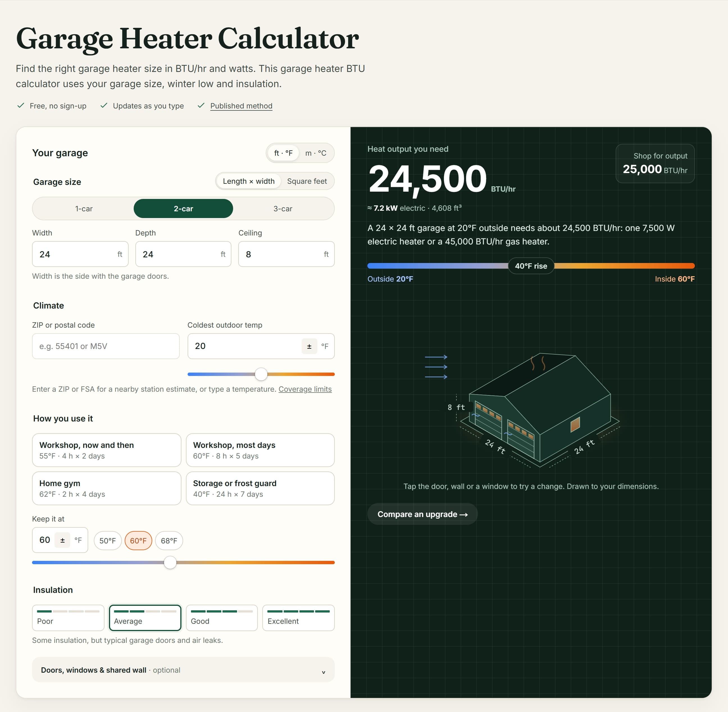Select Storage or frost guard usage
Screen dimensions: 728x712
point(260,488)
